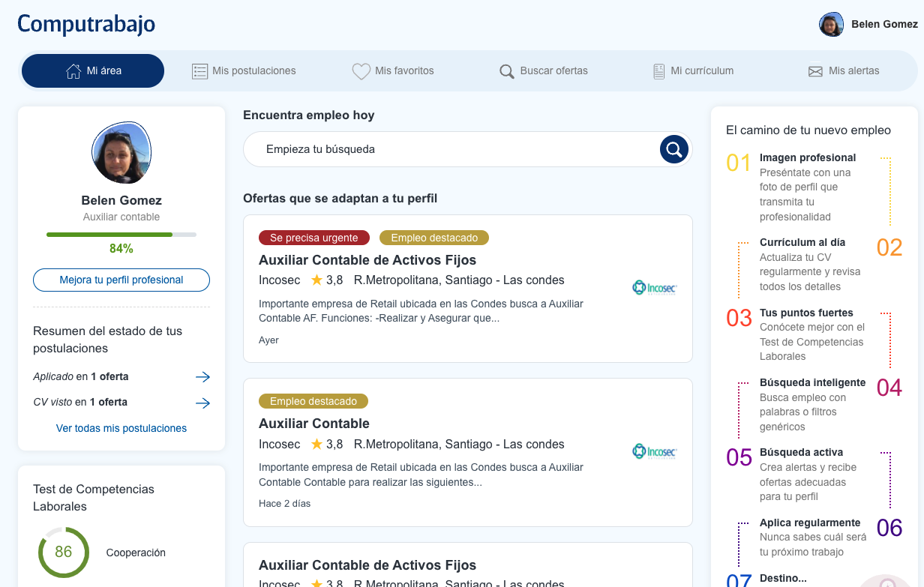Click the 84% profile progress bar
924x587 pixels.
(121, 235)
